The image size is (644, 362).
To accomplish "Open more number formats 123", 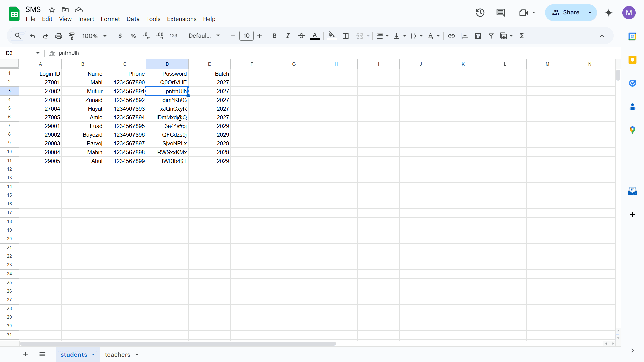I will pos(173,36).
